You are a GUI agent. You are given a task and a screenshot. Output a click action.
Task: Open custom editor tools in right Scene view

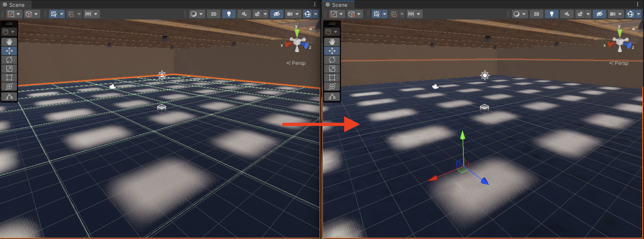click(332, 97)
